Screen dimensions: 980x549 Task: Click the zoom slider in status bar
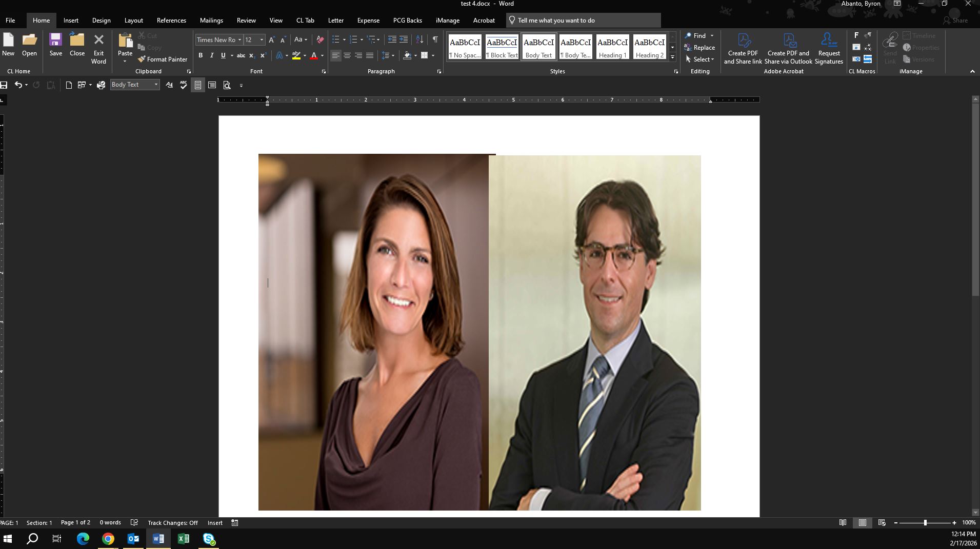pos(925,523)
